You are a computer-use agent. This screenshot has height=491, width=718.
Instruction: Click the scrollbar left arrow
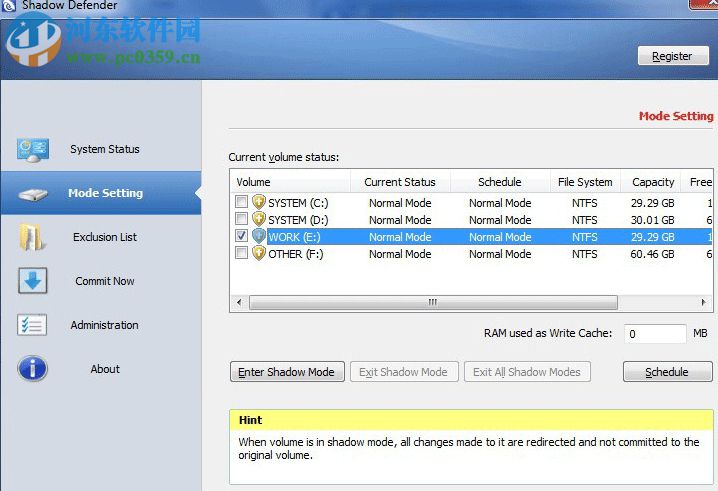239,302
